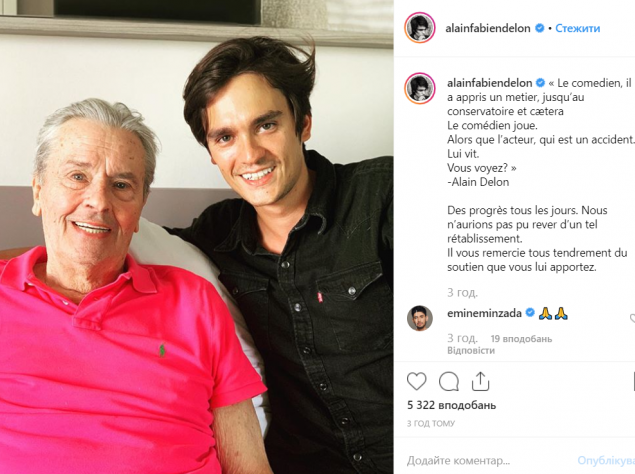
Task: Open the comment bubble icon
Action: tap(449, 381)
